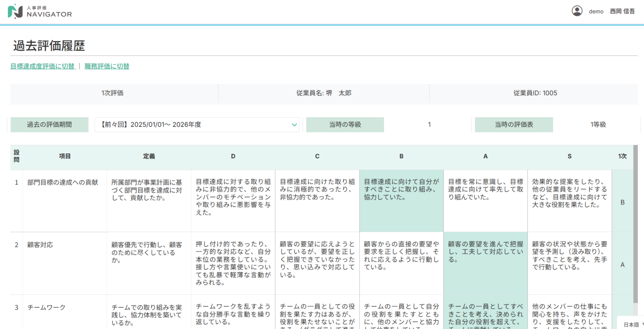Switch to 目標達成度評価 view
The height and width of the screenshot is (329, 644).
pos(43,66)
